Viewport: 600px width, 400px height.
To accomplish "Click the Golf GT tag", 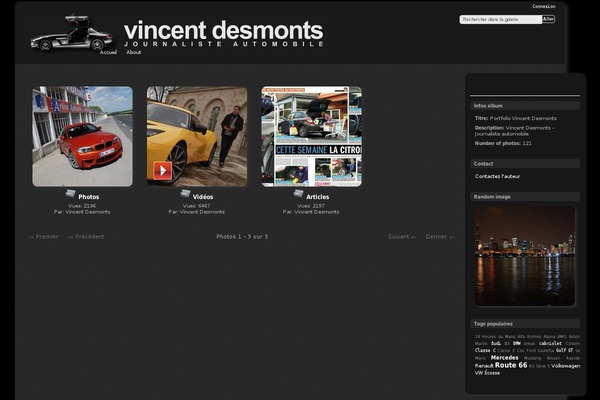I will tap(564, 350).
